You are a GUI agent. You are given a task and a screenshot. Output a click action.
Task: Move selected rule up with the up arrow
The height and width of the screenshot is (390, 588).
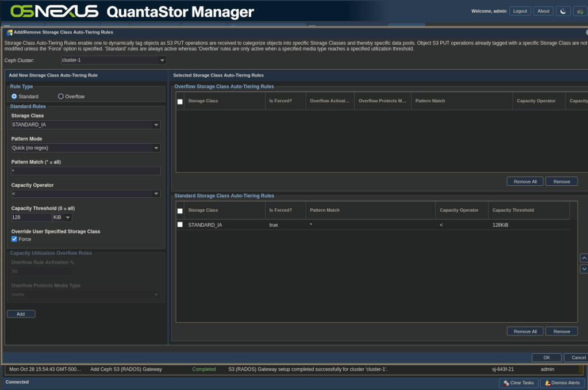[584, 258]
